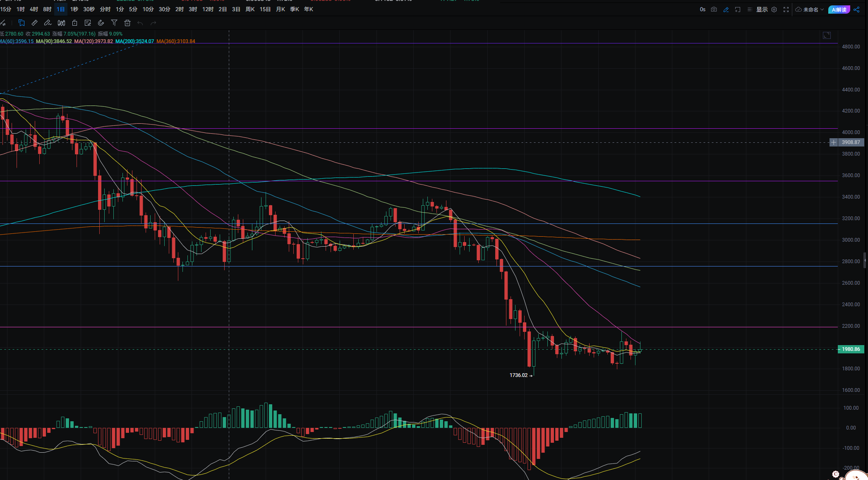Click the 3908.87 crosshair price label plus
Image resolution: width=868 pixels, height=480 pixels.
coord(834,142)
